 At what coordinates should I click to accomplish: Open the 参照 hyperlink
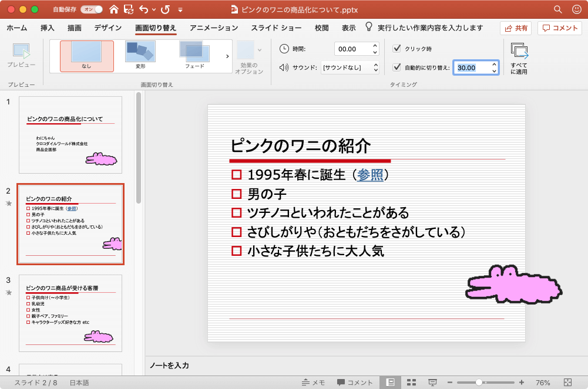click(x=370, y=174)
